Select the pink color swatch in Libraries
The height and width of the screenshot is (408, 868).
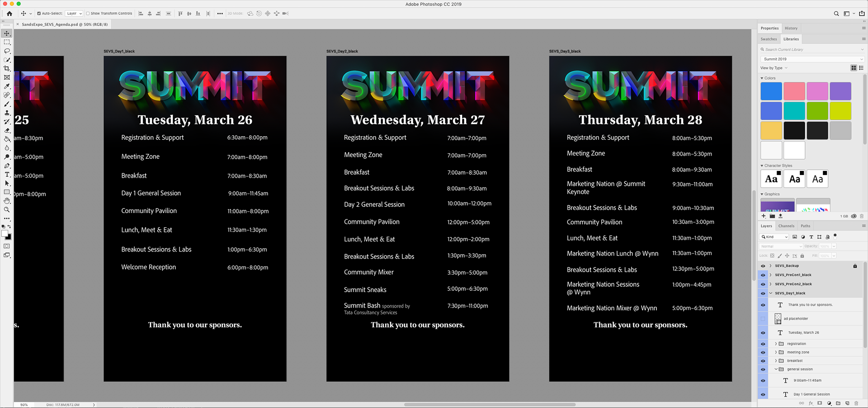click(x=794, y=91)
